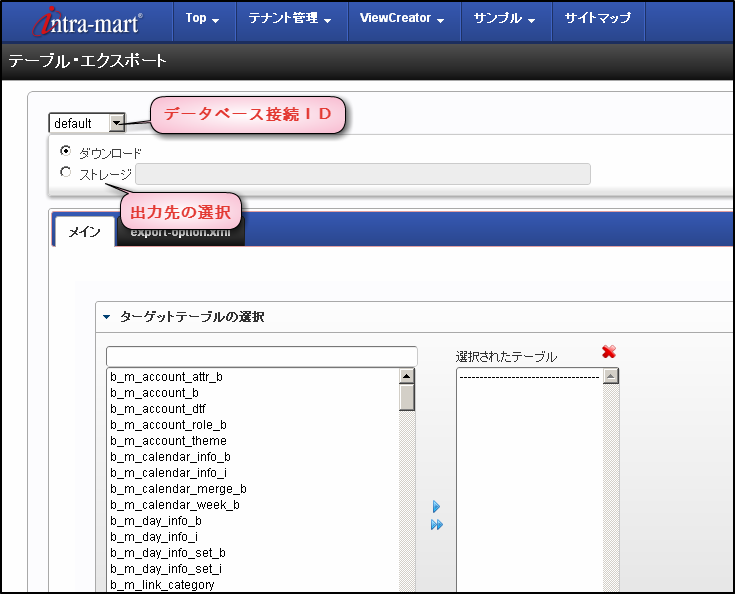Select b_m_calendar_week_b in the list
735x594 pixels.
coord(253,505)
